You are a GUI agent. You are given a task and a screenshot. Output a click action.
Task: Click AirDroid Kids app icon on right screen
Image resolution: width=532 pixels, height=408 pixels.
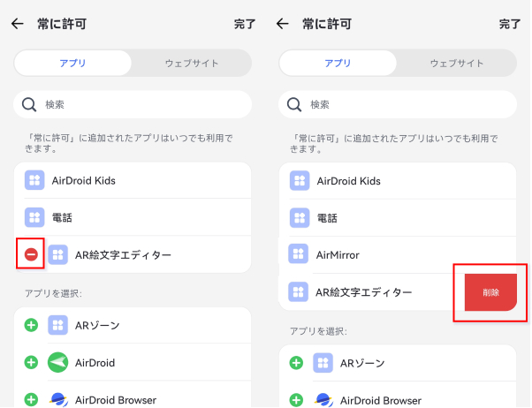pos(300,180)
